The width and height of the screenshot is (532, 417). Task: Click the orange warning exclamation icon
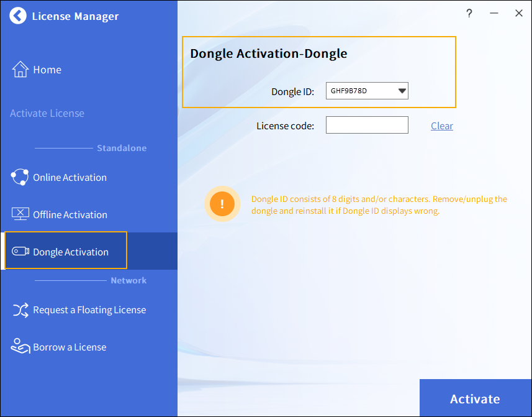(222, 204)
